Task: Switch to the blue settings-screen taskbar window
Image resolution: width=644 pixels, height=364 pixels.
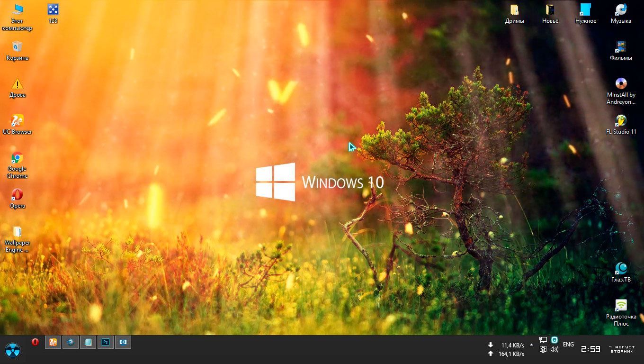Action: 123,342
